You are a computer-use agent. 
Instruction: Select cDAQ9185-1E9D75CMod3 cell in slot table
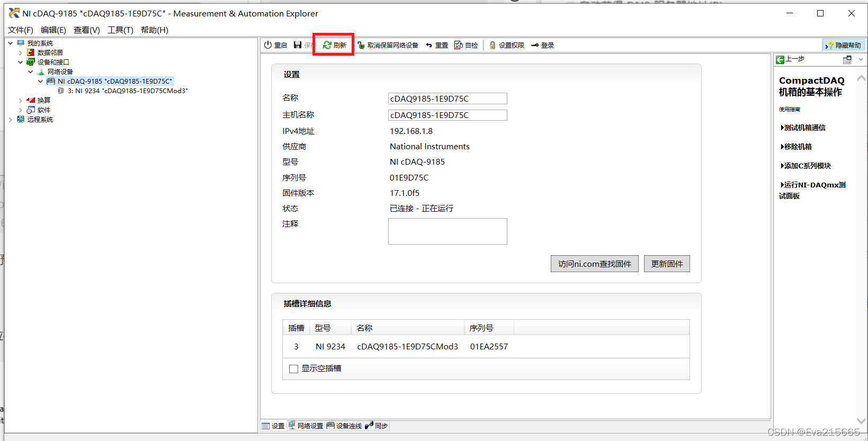point(407,347)
